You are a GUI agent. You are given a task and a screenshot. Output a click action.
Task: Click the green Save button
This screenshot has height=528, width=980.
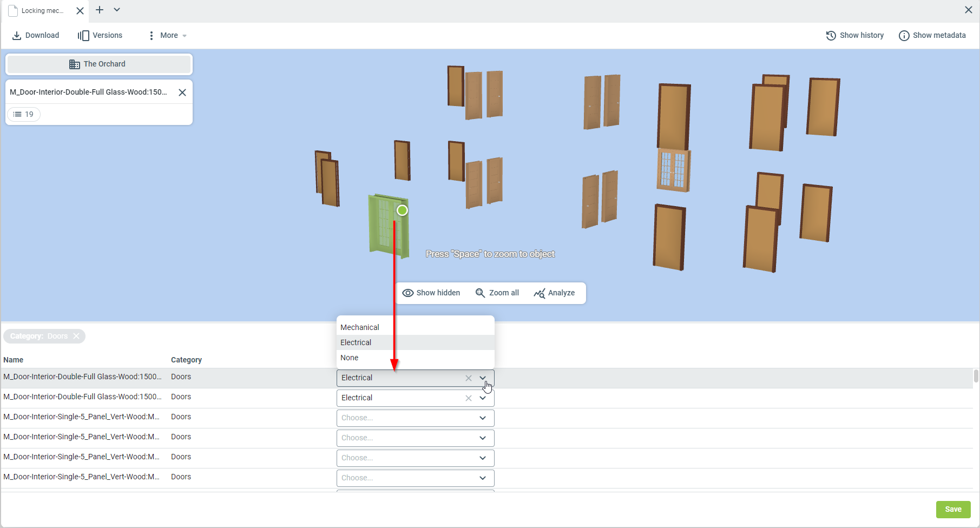pyautogui.click(x=953, y=509)
